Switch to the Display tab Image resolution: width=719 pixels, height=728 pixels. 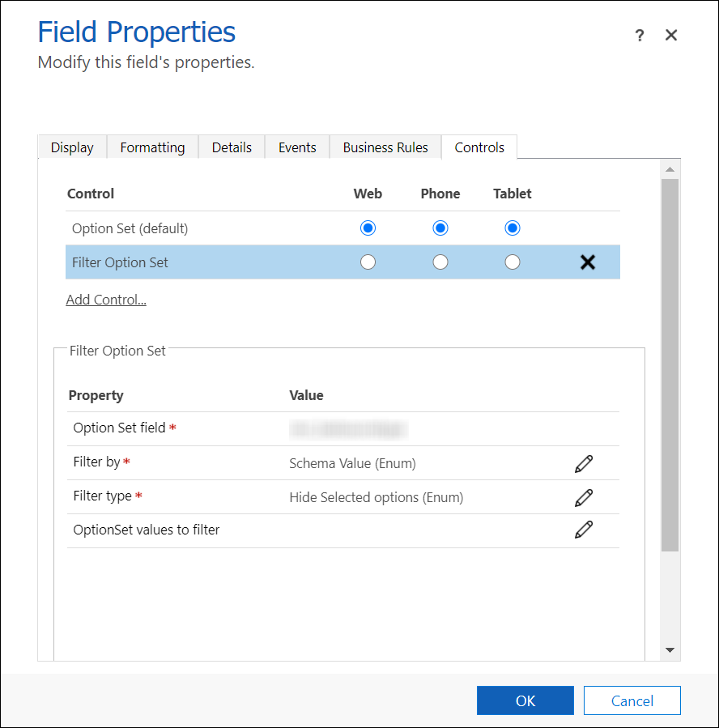[x=72, y=147]
